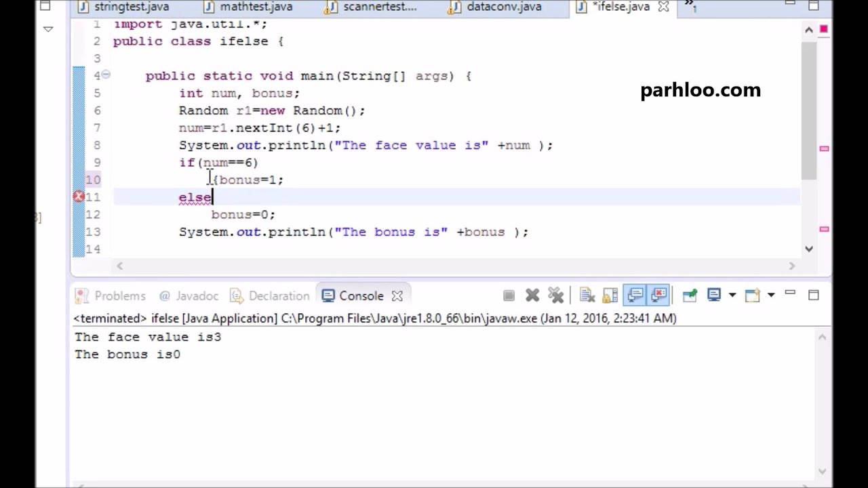Close the Console tab
This screenshot has height=488, width=868.
pos(397,296)
